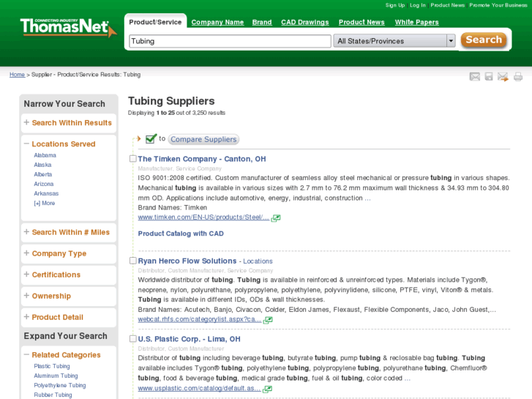The height and width of the screenshot is (399, 532).
Task: Filter by Arizona location
Action: pyautogui.click(x=44, y=184)
